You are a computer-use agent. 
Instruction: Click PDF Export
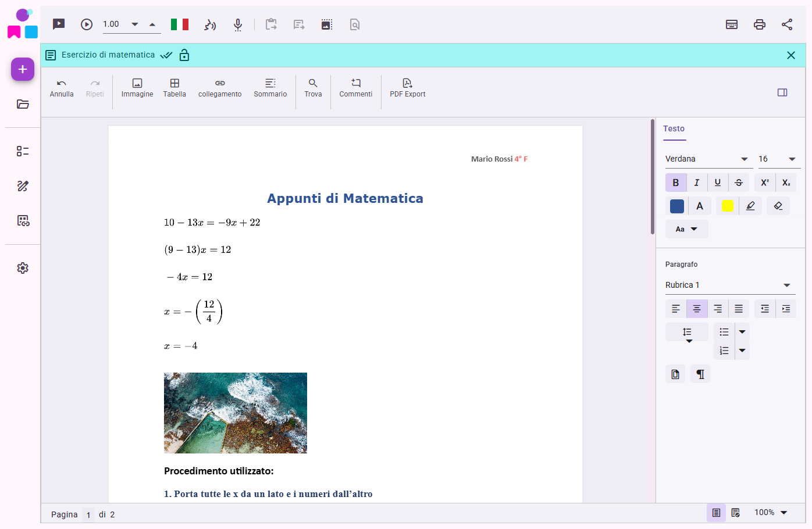point(408,88)
